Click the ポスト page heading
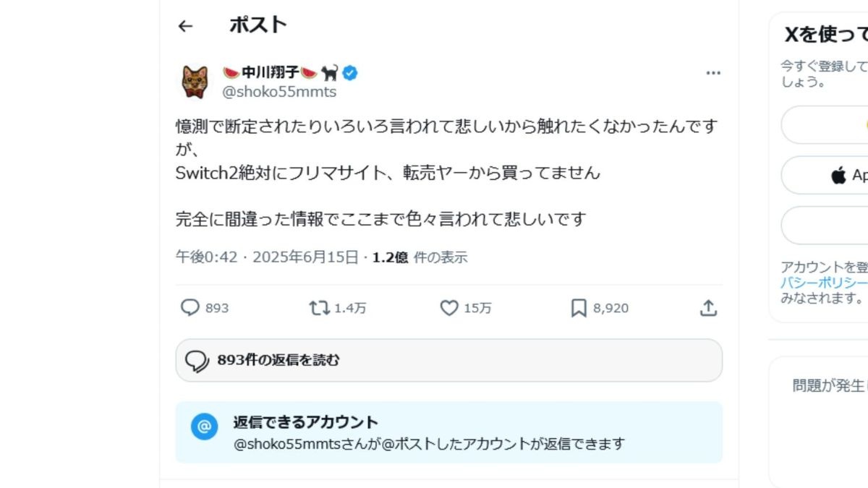The image size is (868, 488). pyautogui.click(x=258, y=25)
